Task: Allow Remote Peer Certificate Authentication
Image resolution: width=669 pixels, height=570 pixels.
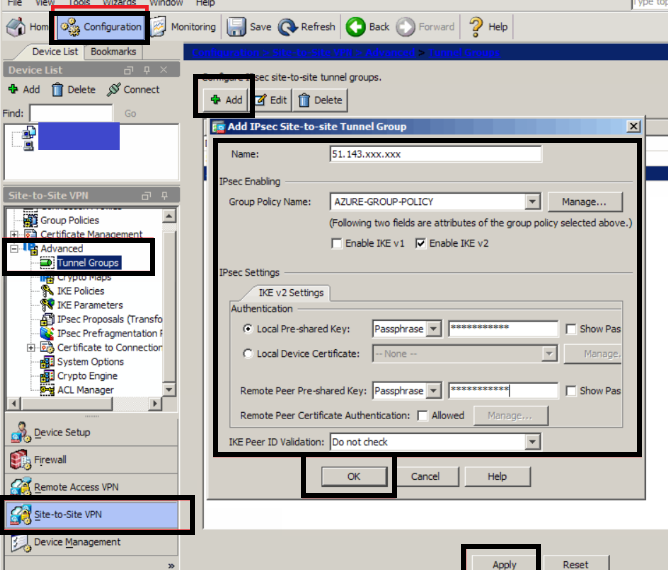Action: tap(422, 416)
